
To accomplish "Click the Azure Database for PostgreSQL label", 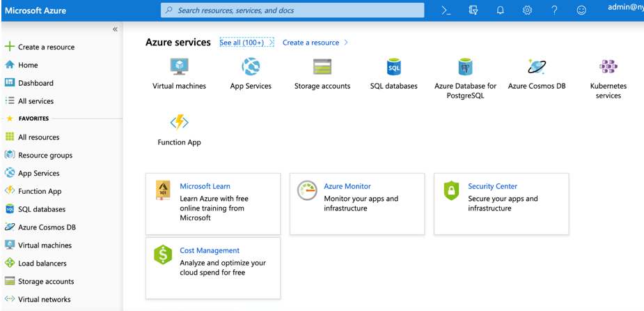I will [465, 91].
